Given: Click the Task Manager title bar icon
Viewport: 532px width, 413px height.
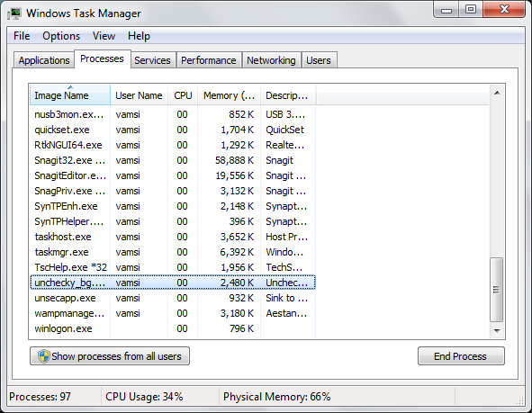Looking at the screenshot, I should (x=14, y=13).
